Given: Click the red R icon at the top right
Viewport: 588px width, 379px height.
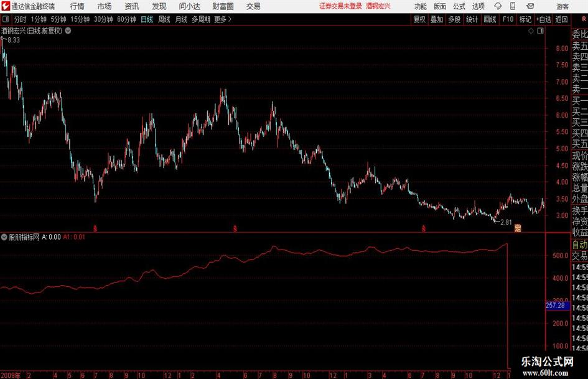Looking at the screenshot, I should (584, 19).
